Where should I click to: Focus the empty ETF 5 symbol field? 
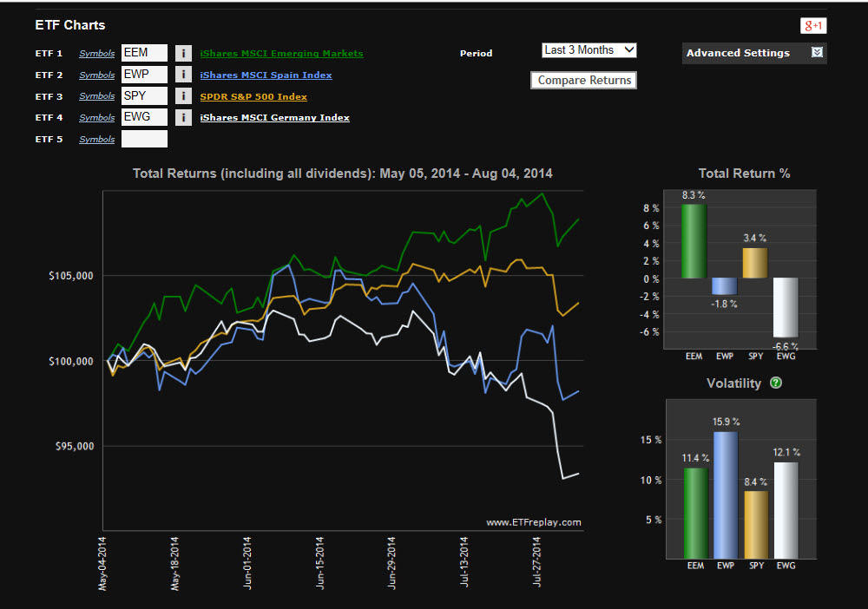(x=144, y=139)
